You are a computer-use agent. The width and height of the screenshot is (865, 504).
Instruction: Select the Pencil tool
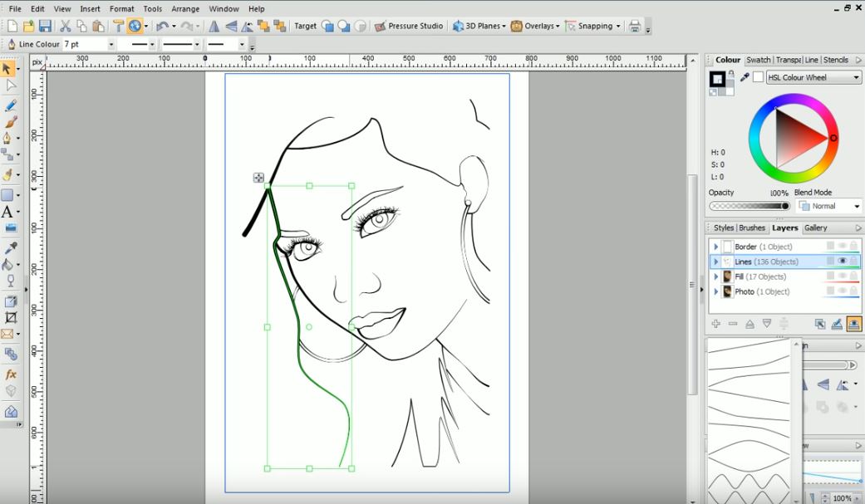[10, 105]
